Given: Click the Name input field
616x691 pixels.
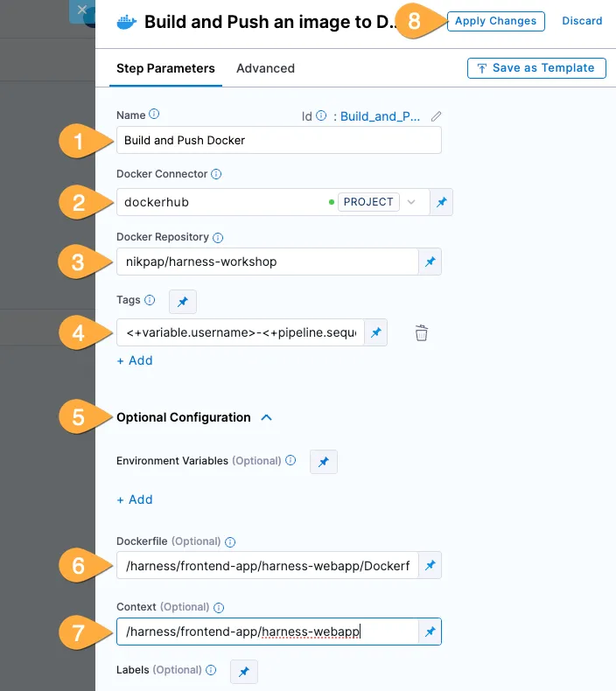Looking at the screenshot, I should click(278, 140).
